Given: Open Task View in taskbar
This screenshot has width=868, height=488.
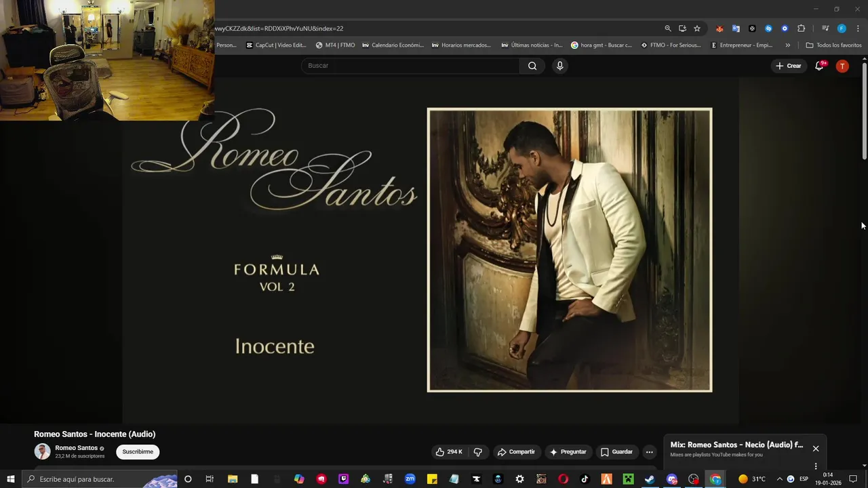Looking at the screenshot, I should pos(210,479).
